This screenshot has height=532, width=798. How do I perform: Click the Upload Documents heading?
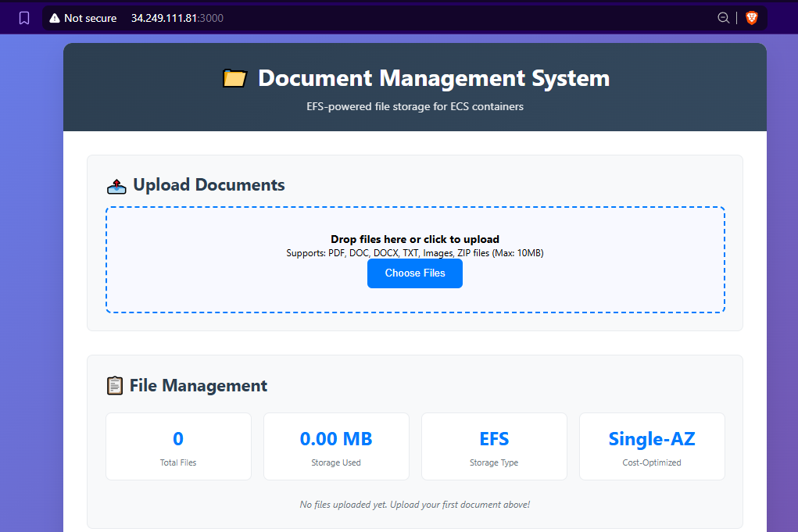point(209,184)
